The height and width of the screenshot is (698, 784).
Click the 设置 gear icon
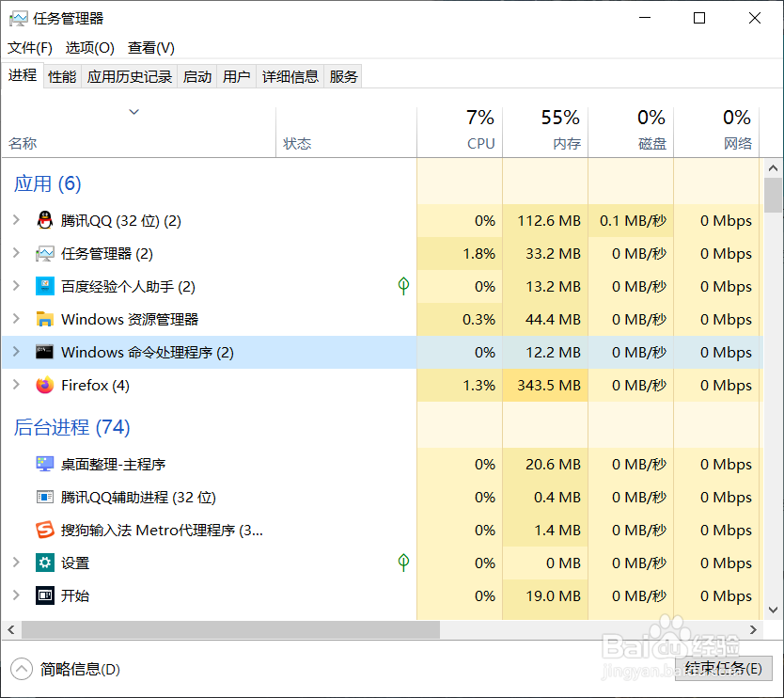click(x=45, y=563)
